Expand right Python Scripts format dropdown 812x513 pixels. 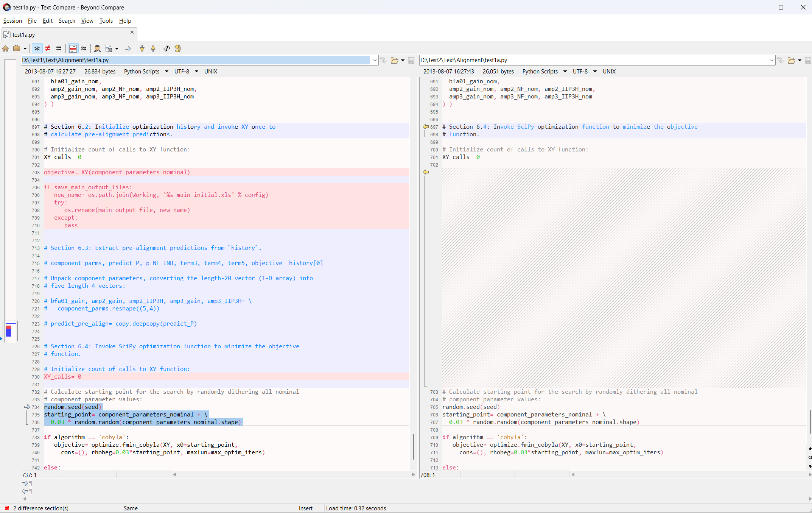click(565, 72)
